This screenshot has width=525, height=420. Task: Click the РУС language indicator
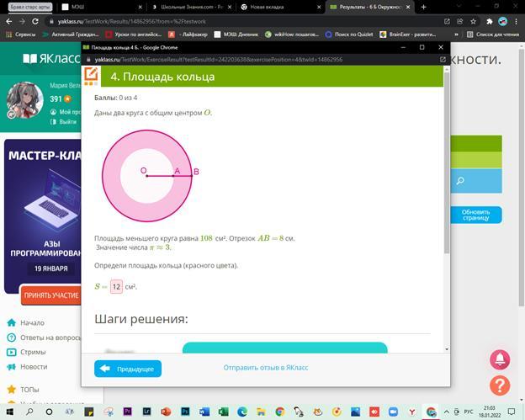coord(469,412)
